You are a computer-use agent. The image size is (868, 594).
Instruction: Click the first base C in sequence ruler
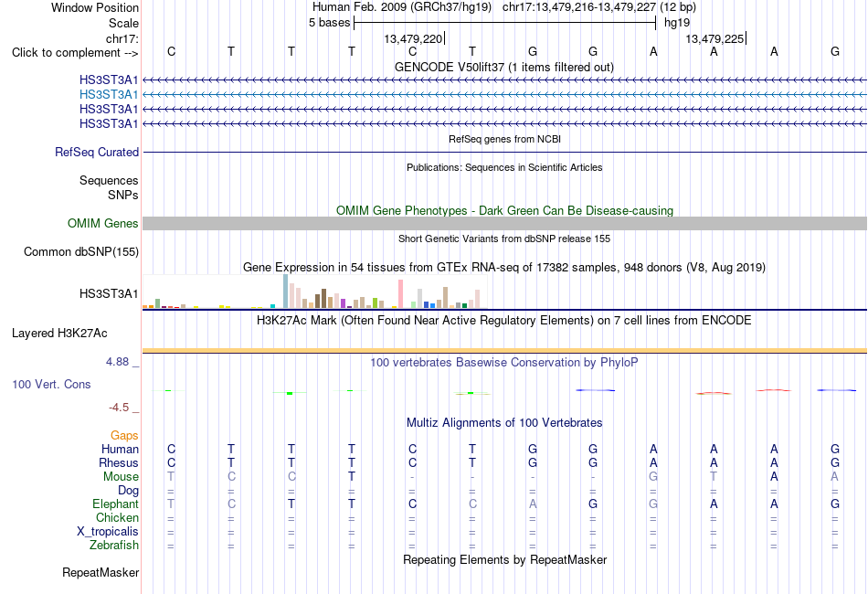click(171, 51)
